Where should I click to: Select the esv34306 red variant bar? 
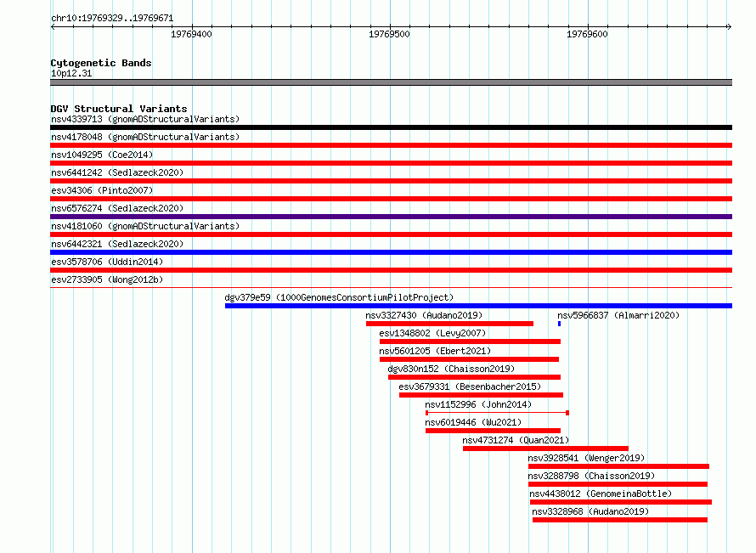coord(391,199)
